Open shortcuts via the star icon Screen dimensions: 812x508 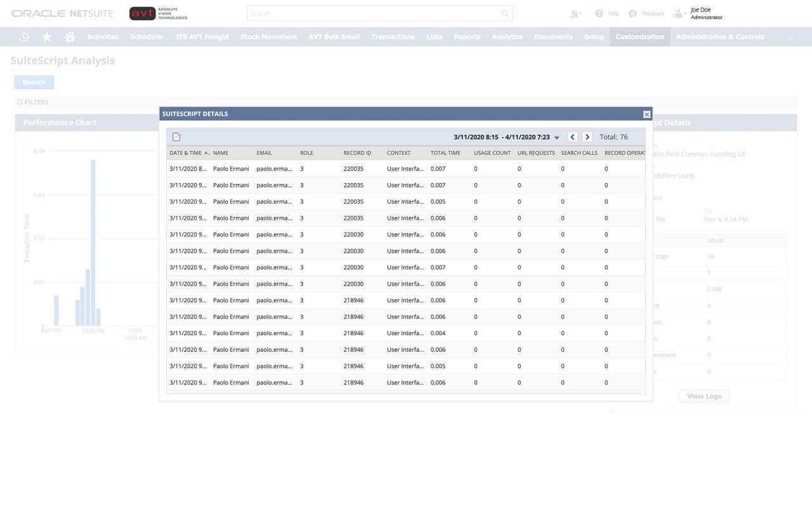tap(46, 36)
